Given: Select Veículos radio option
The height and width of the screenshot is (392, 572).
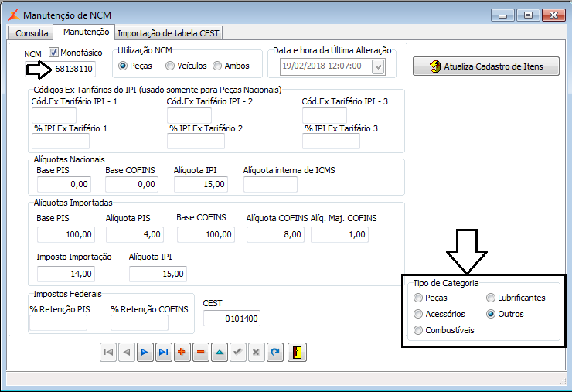Looking at the screenshot, I should pos(170,66).
